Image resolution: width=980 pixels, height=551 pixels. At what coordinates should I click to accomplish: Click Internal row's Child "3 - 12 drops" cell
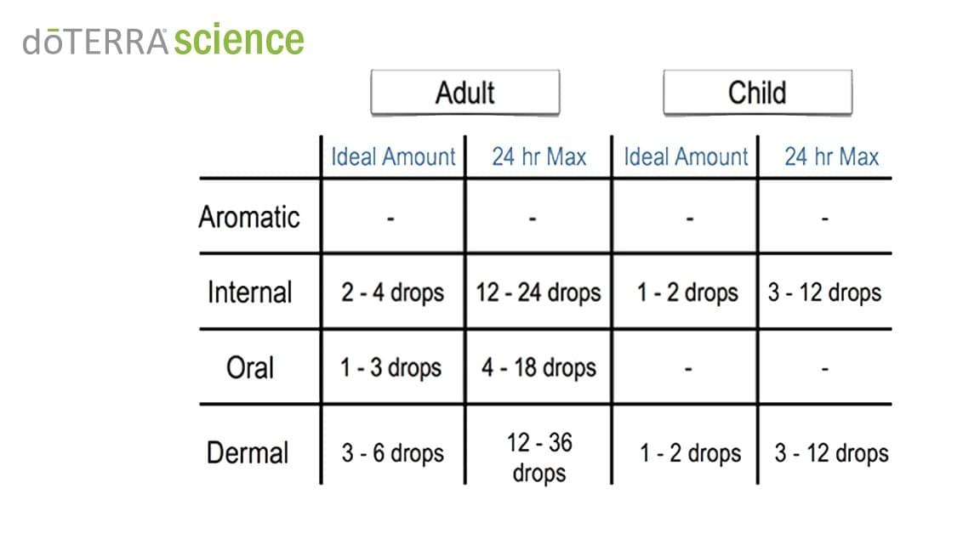pyautogui.click(x=824, y=293)
